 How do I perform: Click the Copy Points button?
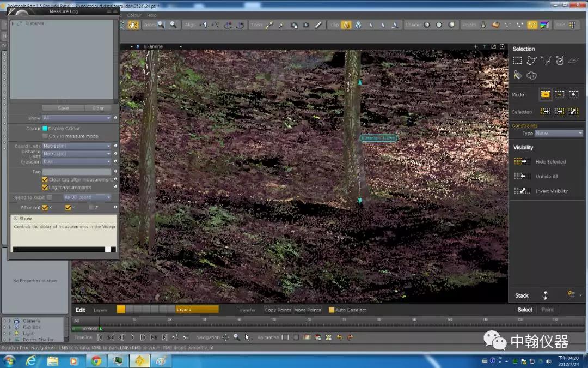[278, 310]
